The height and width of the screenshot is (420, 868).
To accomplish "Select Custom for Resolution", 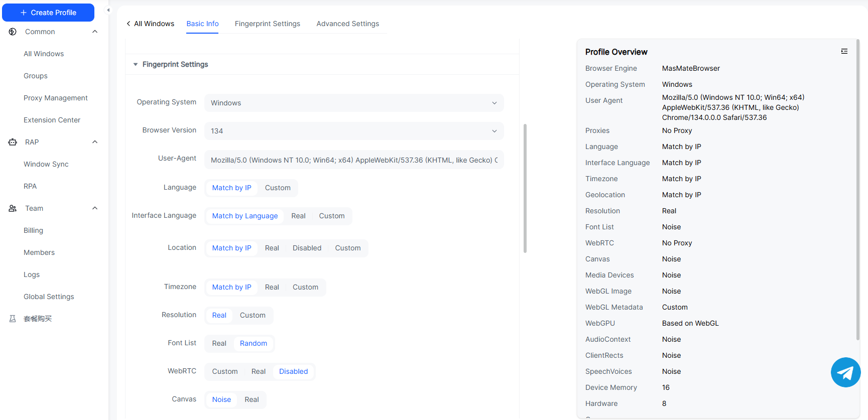I will coord(252,315).
